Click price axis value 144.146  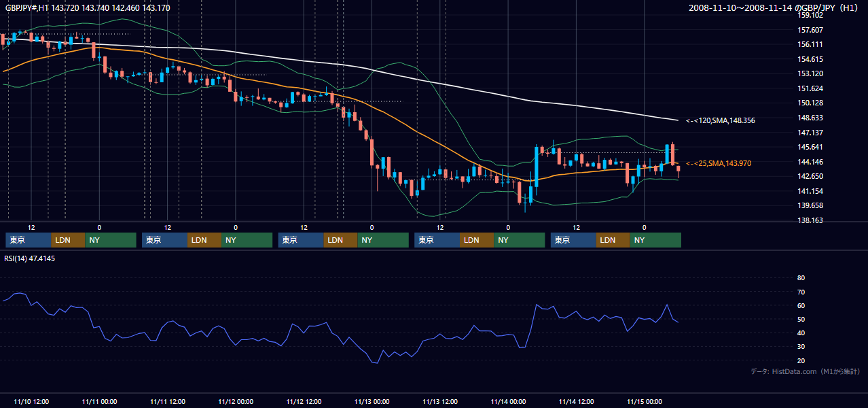(x=811, y=162)
